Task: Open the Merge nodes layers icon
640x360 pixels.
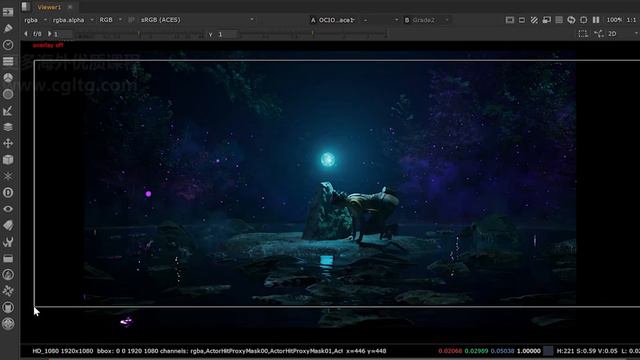Action: click(8, 127)
